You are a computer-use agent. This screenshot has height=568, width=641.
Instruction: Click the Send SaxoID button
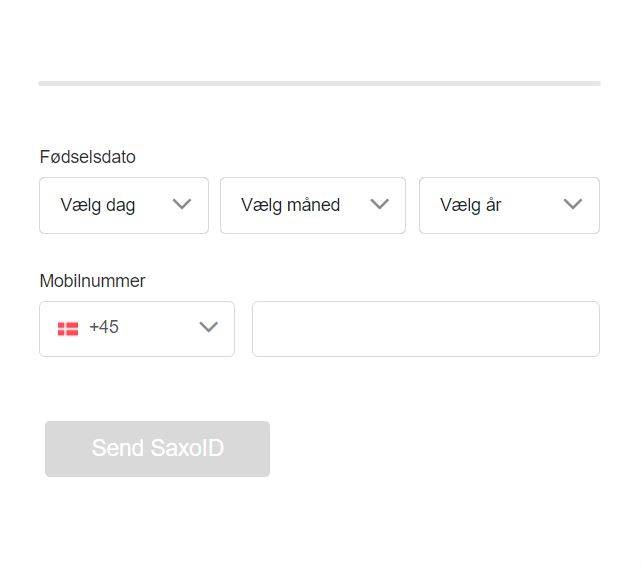[157, 449]
